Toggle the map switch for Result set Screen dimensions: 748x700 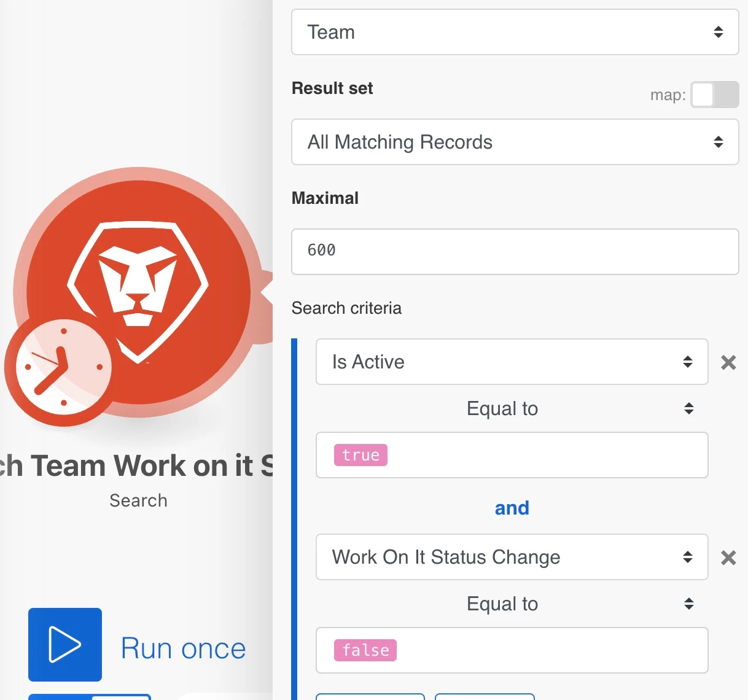(714, 95)
